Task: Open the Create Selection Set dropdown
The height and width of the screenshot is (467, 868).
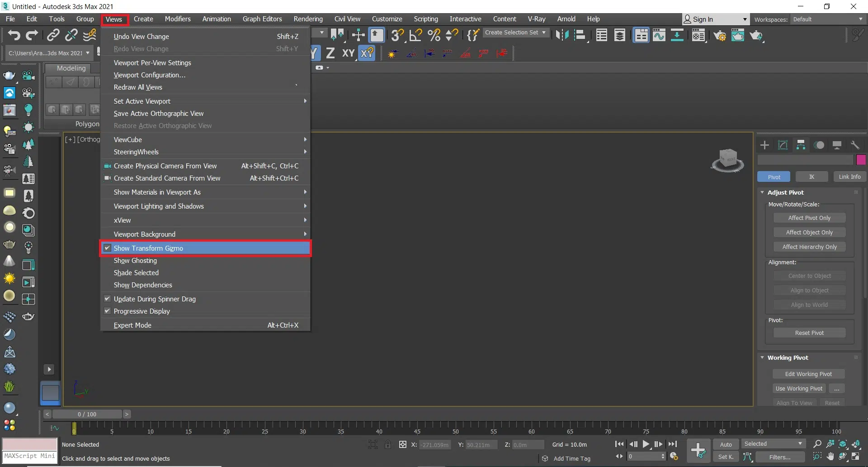Action: (515, 33)
